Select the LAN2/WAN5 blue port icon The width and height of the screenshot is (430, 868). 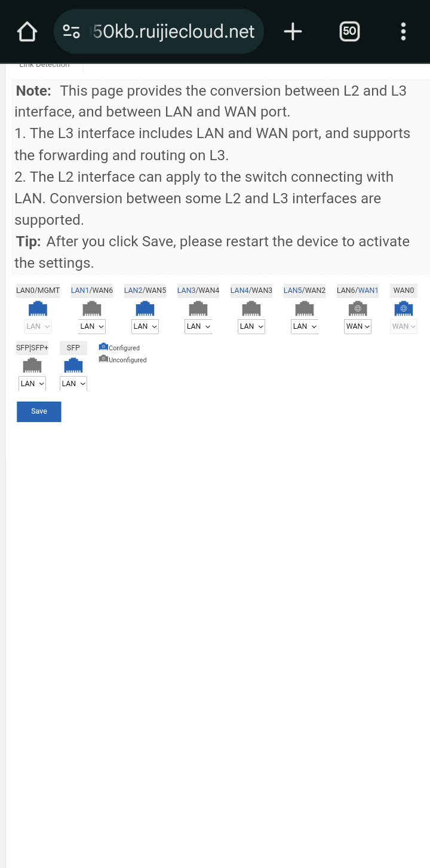click(145, 309)
